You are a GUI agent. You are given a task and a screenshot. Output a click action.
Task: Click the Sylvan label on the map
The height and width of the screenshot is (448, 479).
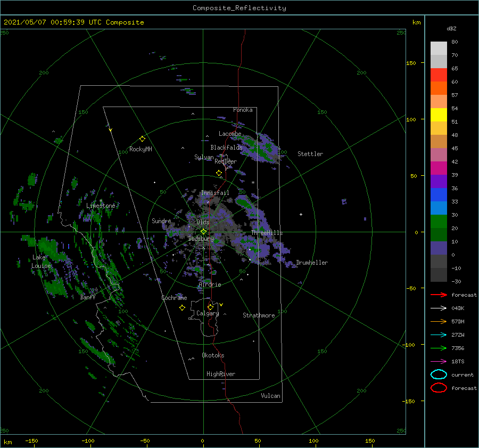click(204, 157)
